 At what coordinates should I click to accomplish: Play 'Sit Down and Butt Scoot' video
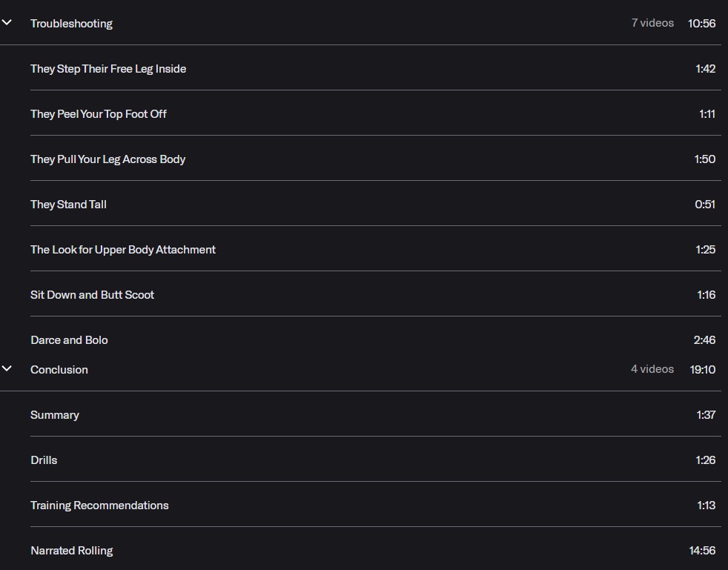93,295
